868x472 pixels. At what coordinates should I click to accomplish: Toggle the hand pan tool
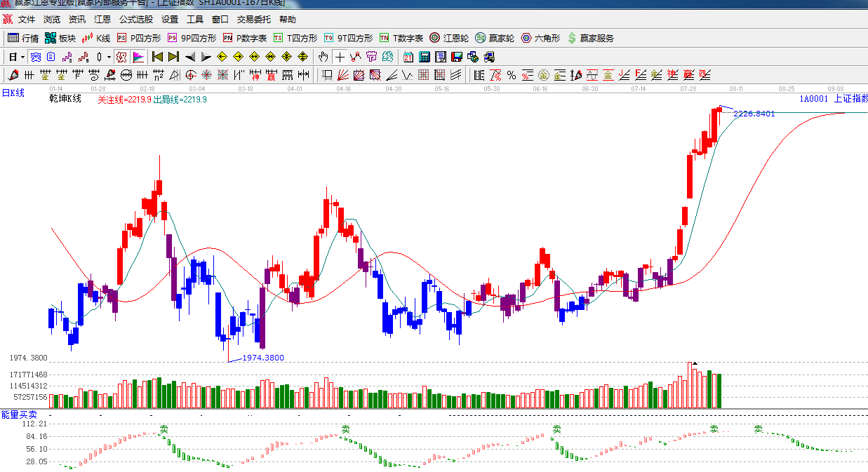click(x=323, y=57)
